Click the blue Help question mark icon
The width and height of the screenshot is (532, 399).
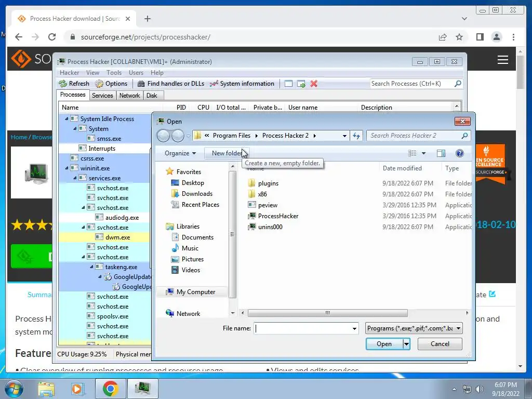pyautogui.click(x=459, y=153)
